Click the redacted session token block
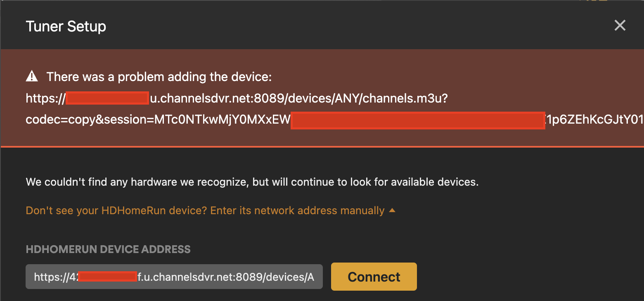644x301 pixels. click(x=418, y=120)
